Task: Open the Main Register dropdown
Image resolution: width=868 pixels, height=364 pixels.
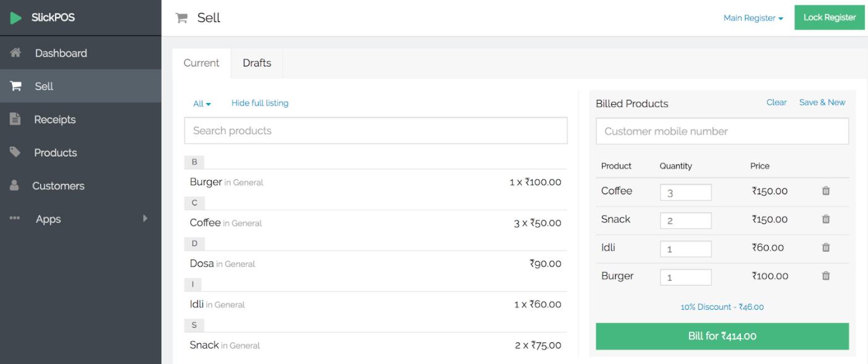Action: [x=753, y=18]
